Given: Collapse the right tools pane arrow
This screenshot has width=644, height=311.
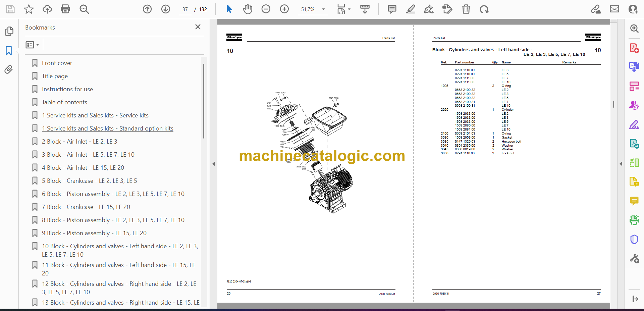Looking at the screenshot, I should [621, 164].
